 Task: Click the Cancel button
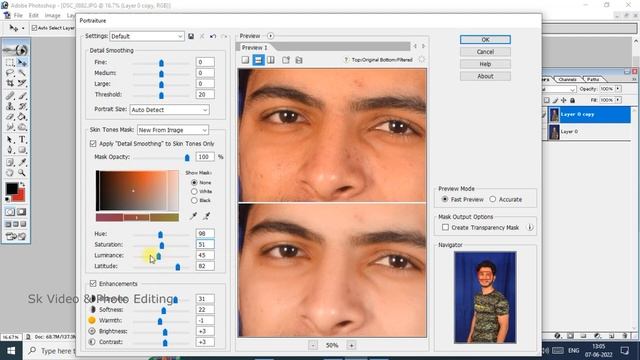[485, 52]
